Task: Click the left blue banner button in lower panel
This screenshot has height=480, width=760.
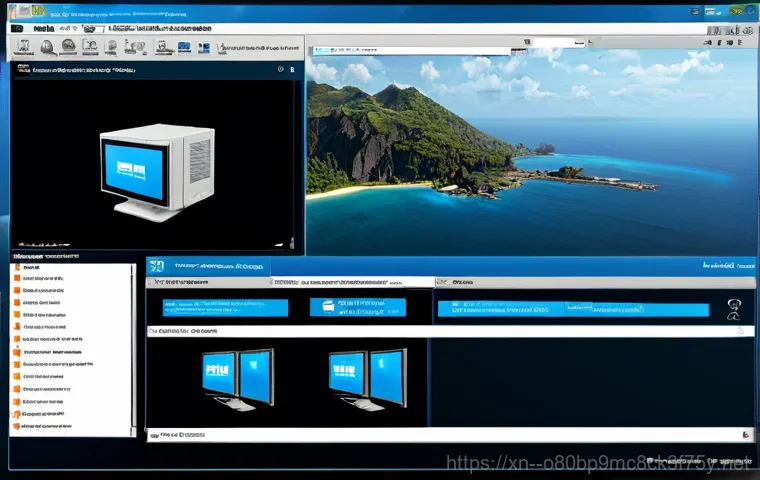Action: tap(225, 307)
